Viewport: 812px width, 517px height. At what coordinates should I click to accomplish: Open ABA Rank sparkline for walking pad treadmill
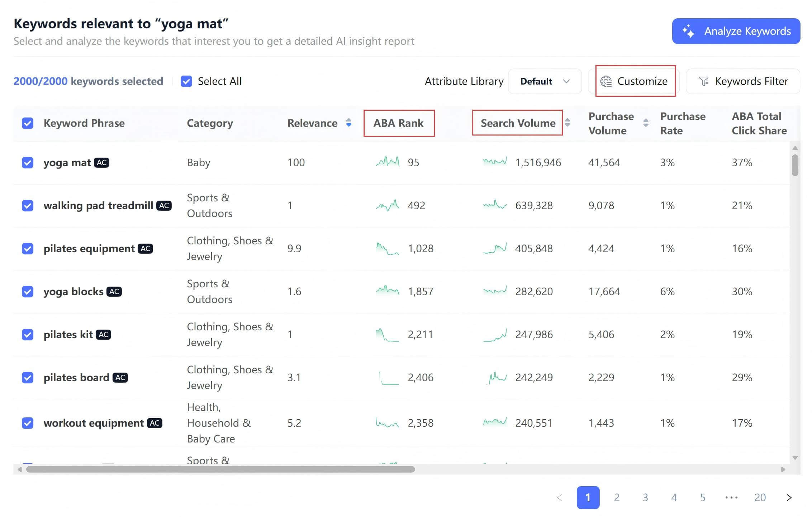pyautogui.click(x=387, y=205)
